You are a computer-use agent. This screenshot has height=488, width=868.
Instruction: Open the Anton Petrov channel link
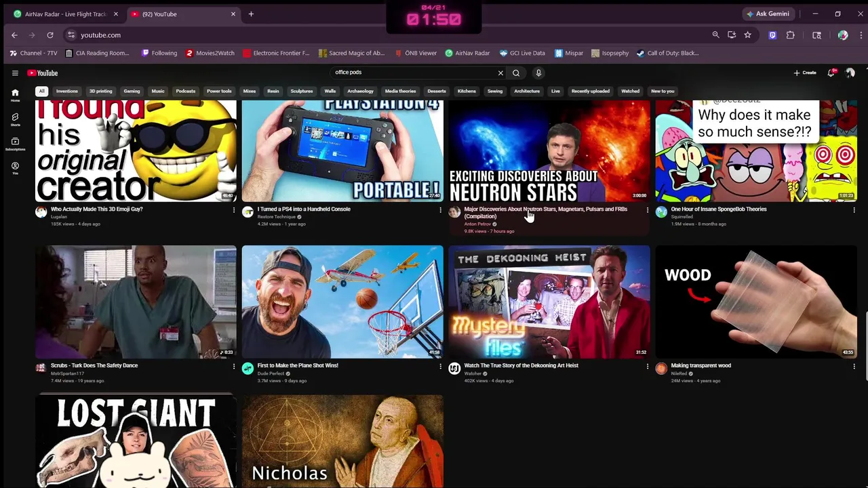click(x=477, y=224)
